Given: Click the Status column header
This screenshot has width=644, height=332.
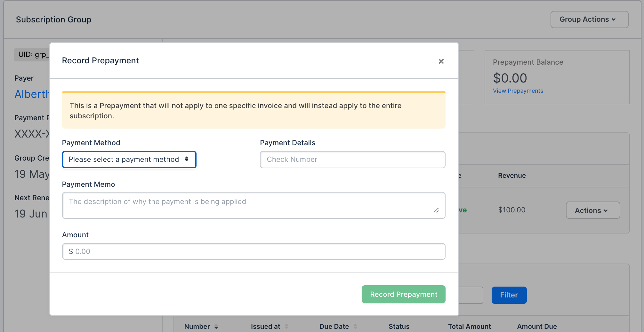Looking at the screenshot, I should pyautogui.click(x=399, y=327).
